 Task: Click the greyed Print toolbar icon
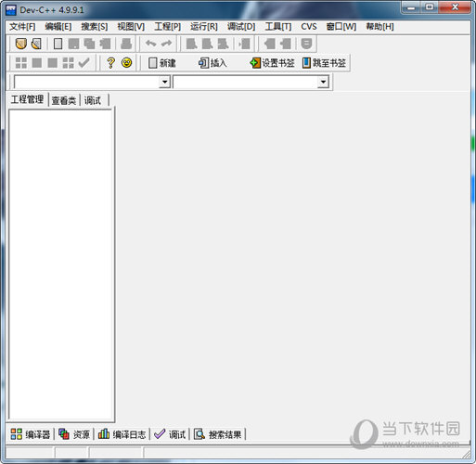pyautogui.click(x=126, y=44)
